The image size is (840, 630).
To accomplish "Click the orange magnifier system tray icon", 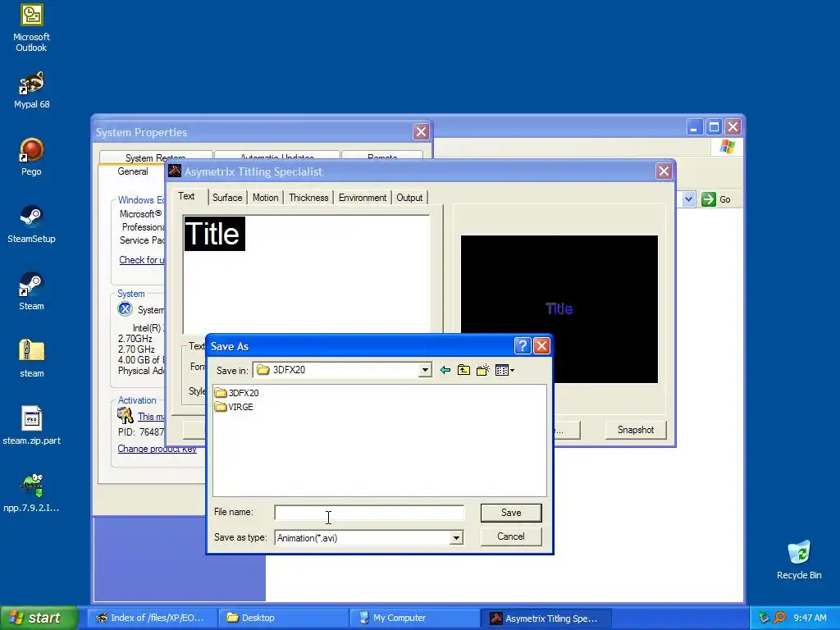I will point(780,618).
